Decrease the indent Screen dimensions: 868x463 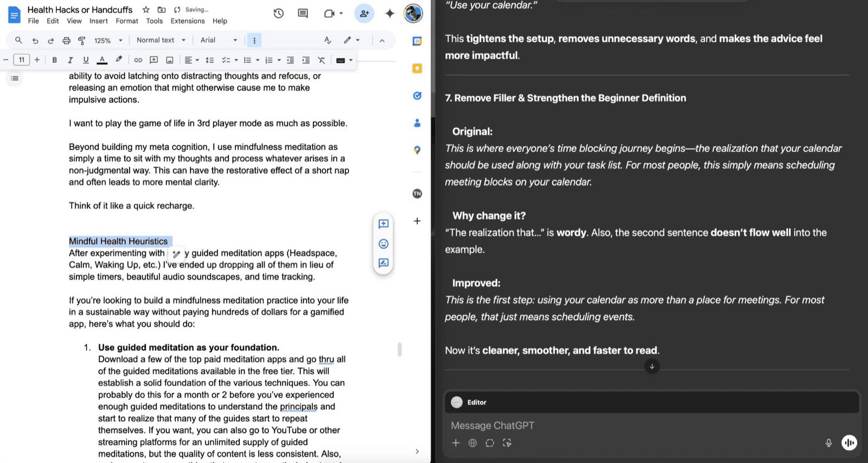(x=290, y=60)
